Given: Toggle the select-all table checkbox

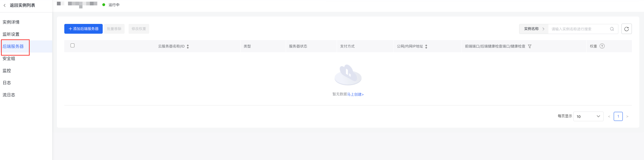Looking at the screenshot, I should (72, 45).
